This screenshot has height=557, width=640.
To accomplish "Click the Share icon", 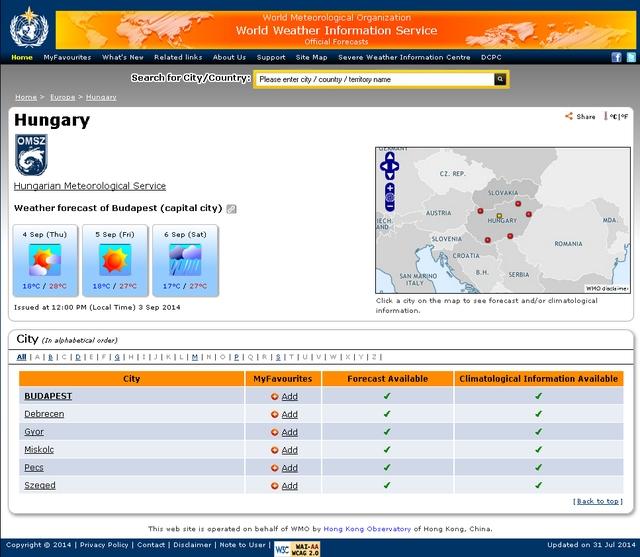I will point(569,116).
